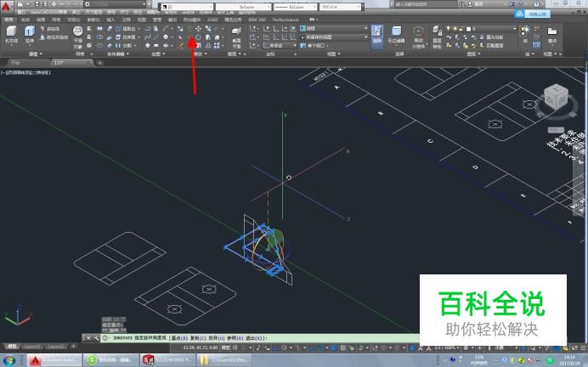
Task: Open the AutoCAD application menu (red A)
Action: (7, 7)
